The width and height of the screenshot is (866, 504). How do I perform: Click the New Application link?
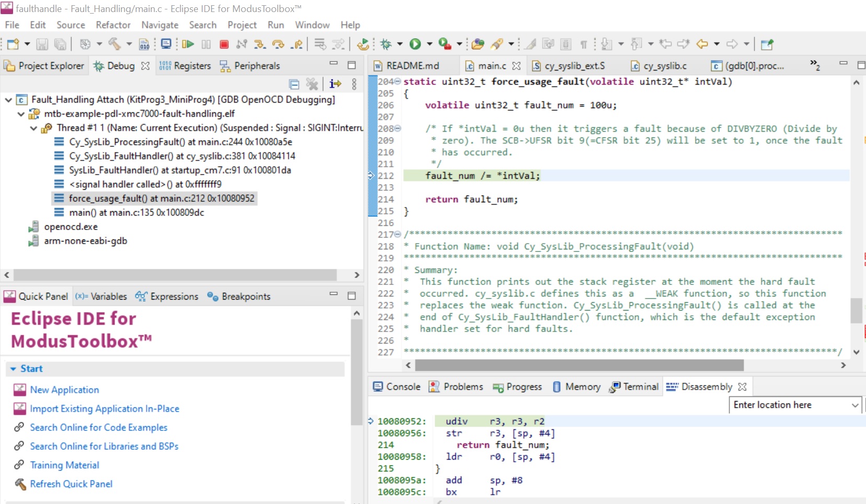click(x=64, y=390)
